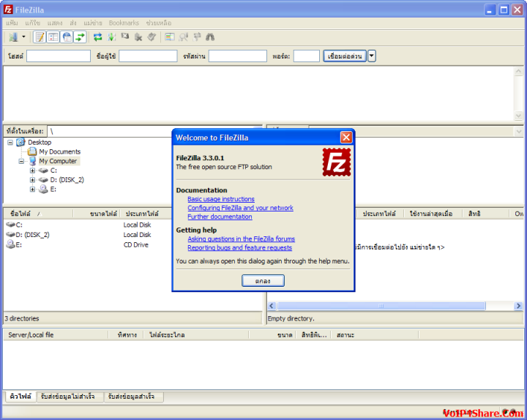Open the filename filters dialog

pyautogui.click(x=170, y=37)
